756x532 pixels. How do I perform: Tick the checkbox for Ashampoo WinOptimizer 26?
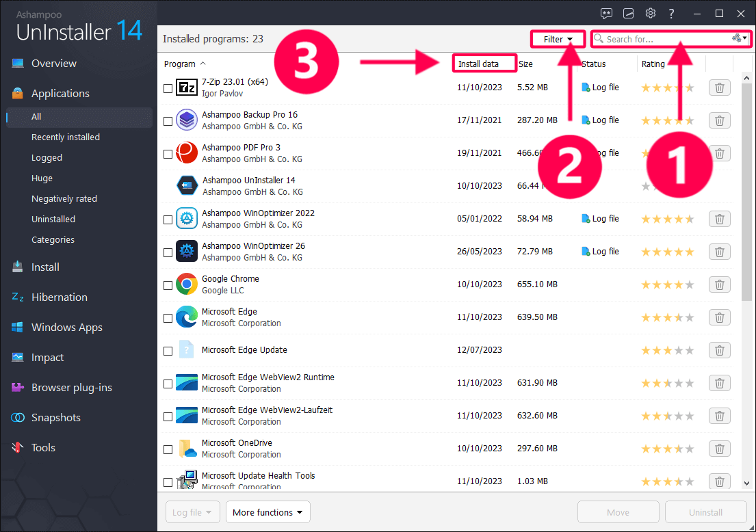click(x=168, y=252)
